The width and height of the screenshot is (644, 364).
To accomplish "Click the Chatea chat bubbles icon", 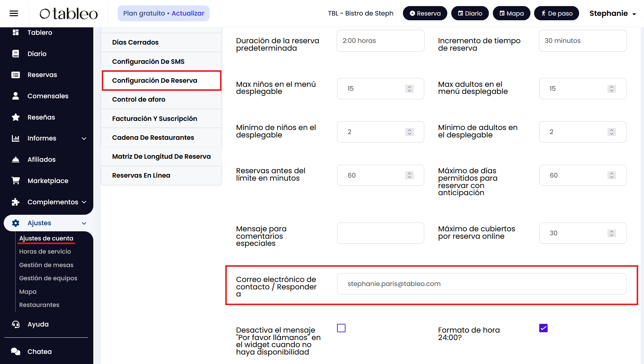I will 16,352.
